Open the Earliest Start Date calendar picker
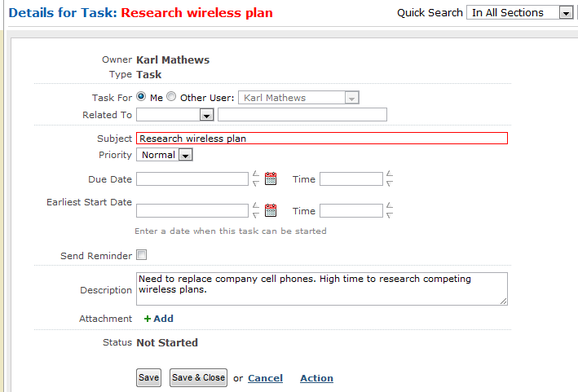578x392 pixels. [271, 210]
